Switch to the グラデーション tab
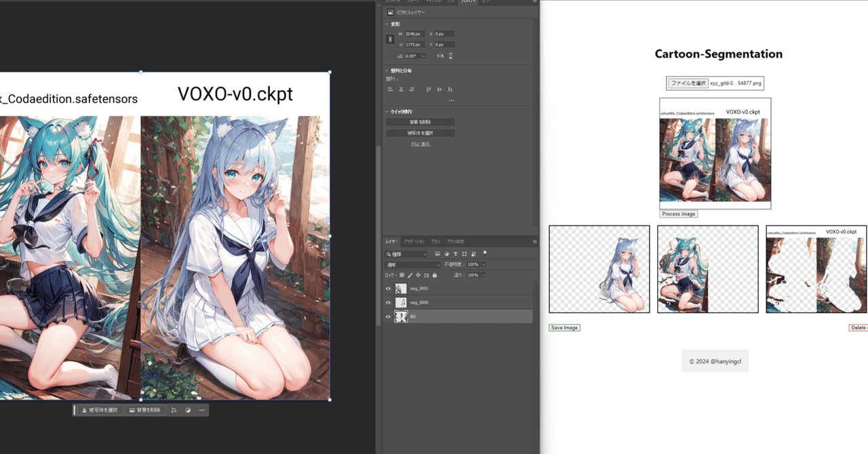868x454 pixels. pos(414,241)
